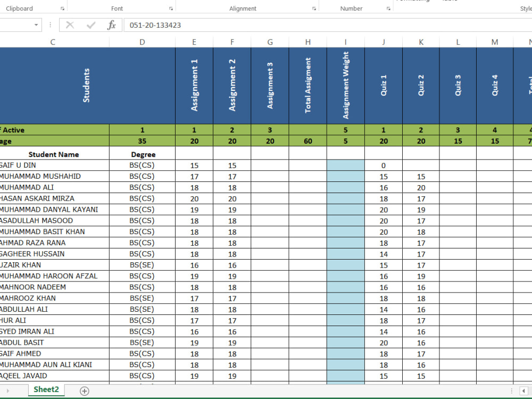Add a new sheet with plus icon
Viewport: 532px width, 399px height.
coord(85,391)
